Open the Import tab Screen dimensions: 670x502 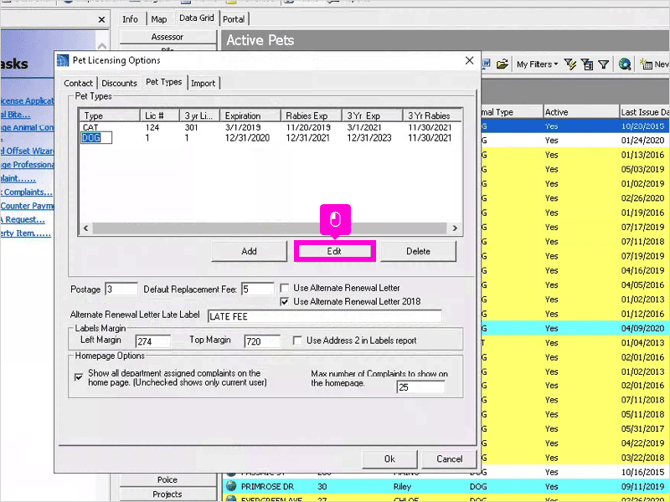[x=203, y=83]
